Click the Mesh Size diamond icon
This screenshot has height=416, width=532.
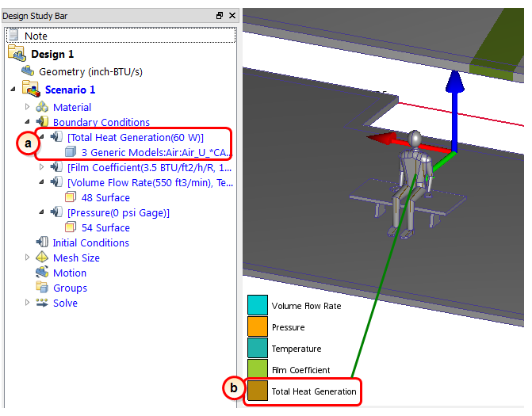[42, 257]
